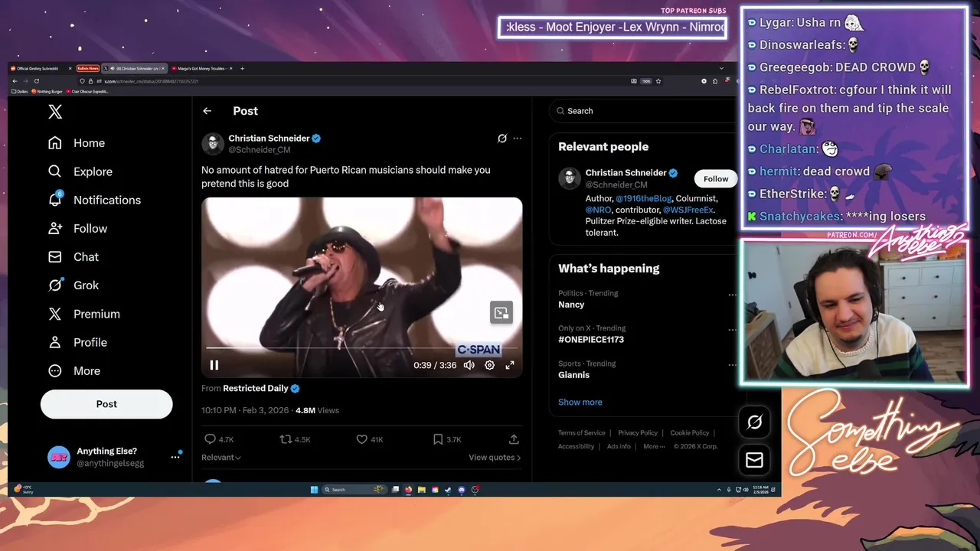Viewport: 980px width, 551px height.
Task: Open the post's three-dot options menu
Action: 518,139
